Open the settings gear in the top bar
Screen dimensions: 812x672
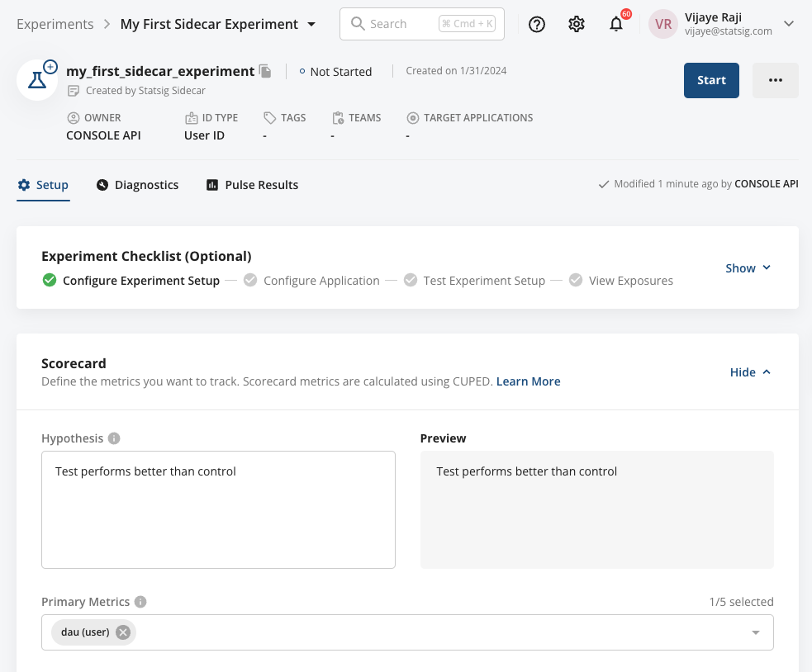(577, 24)
